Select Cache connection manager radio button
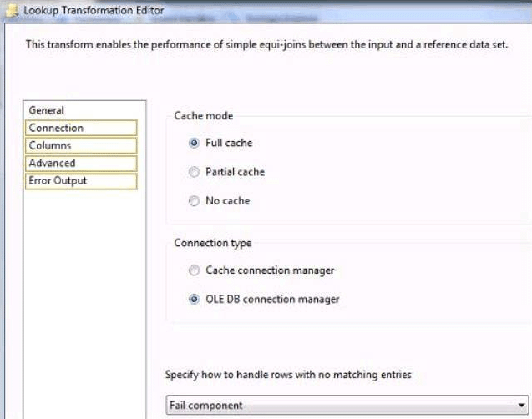 pyautogui.click(x=195, y=270)
